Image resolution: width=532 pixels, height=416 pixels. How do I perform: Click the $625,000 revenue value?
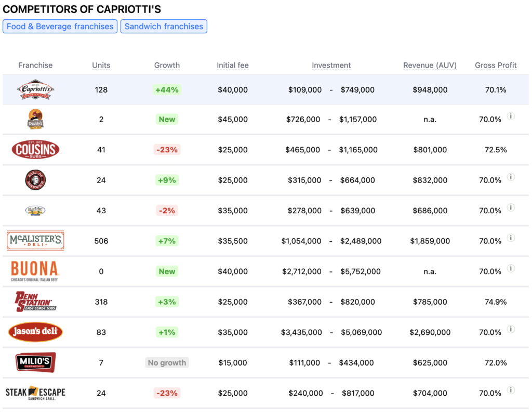click(430, 362)
